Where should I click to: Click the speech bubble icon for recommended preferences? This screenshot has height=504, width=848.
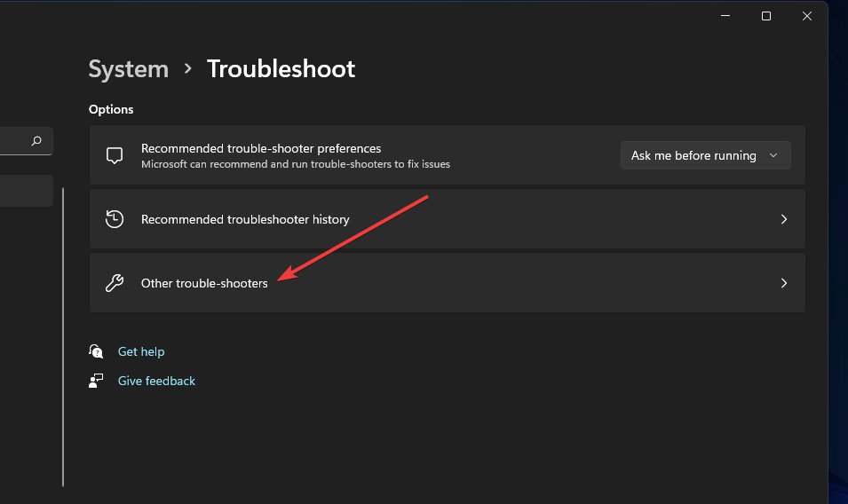click(x=114, y=155)
